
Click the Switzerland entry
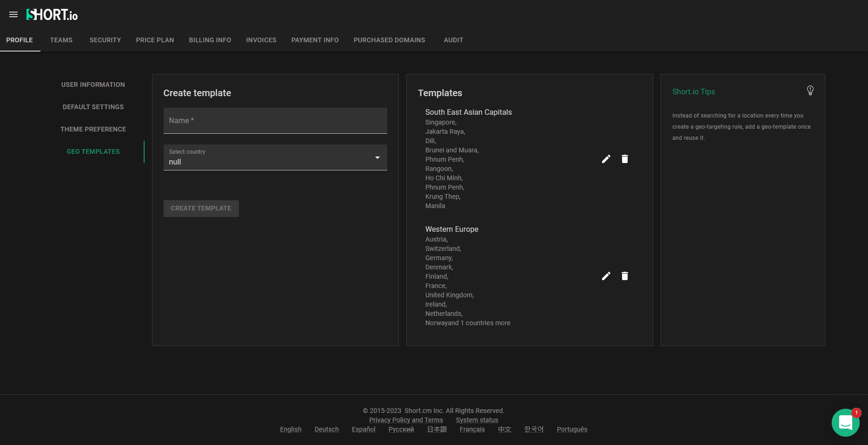(443, 249)
